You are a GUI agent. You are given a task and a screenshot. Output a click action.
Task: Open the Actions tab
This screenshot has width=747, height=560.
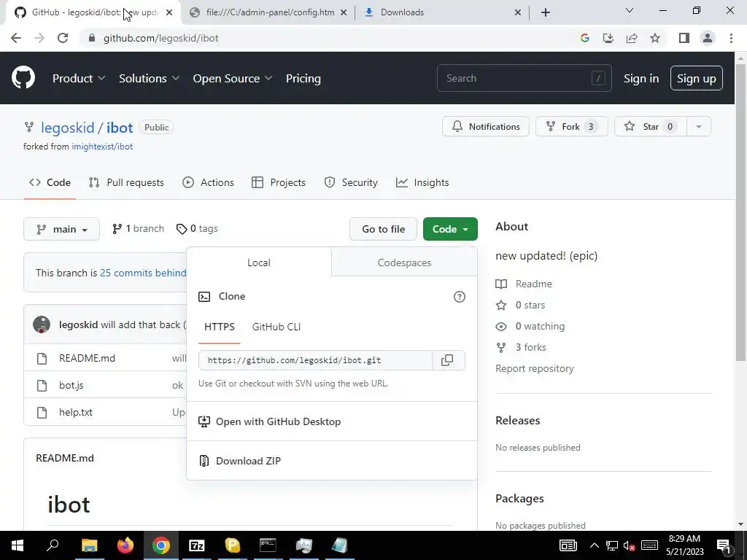(208, 182)
